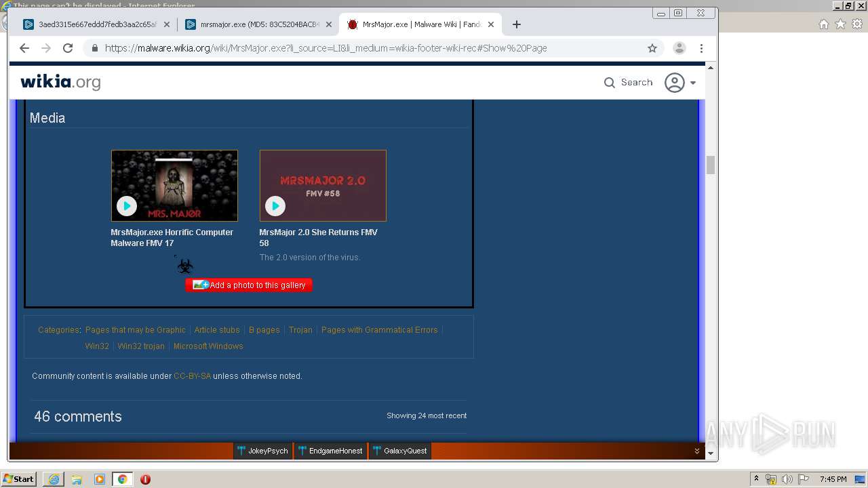Expand the account dropdown arrow
Viewport: 868px width, 488px height.
point(693,83)
